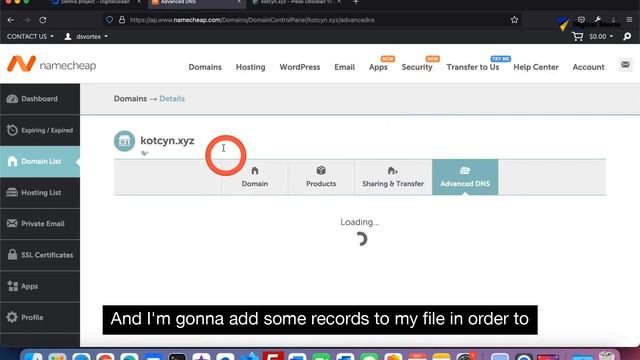Click the Namecheap logo
The width and height of the screenshot is (640, 360).
point(51,64)
